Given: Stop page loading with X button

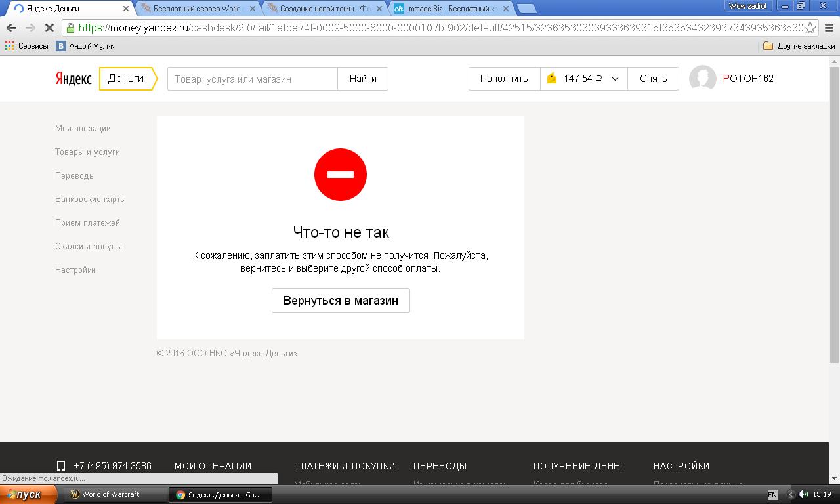Looking at the screenshot, I should click(x=49, y=28).
